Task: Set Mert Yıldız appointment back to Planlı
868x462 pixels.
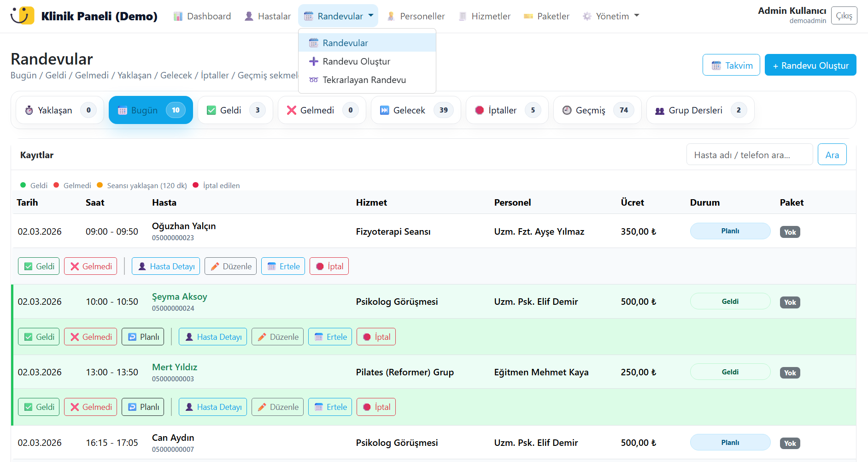Action: click(143, 407)
